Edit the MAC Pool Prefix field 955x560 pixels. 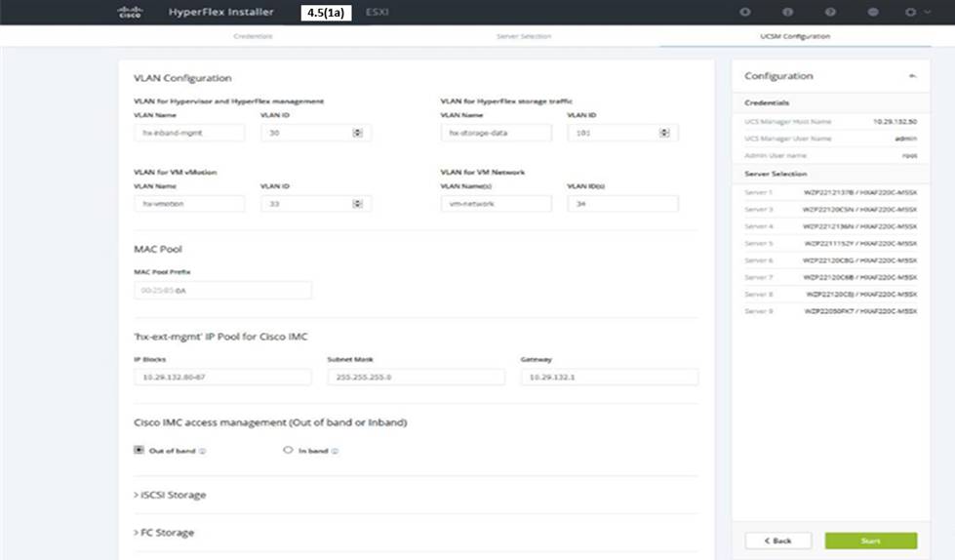coord(223,290)
